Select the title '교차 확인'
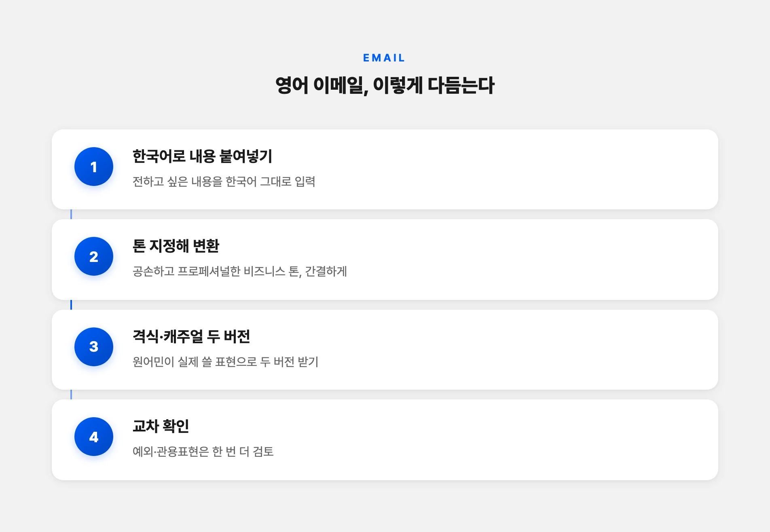The height and width of the screenshot is (532, 770). tap(161, 426)
